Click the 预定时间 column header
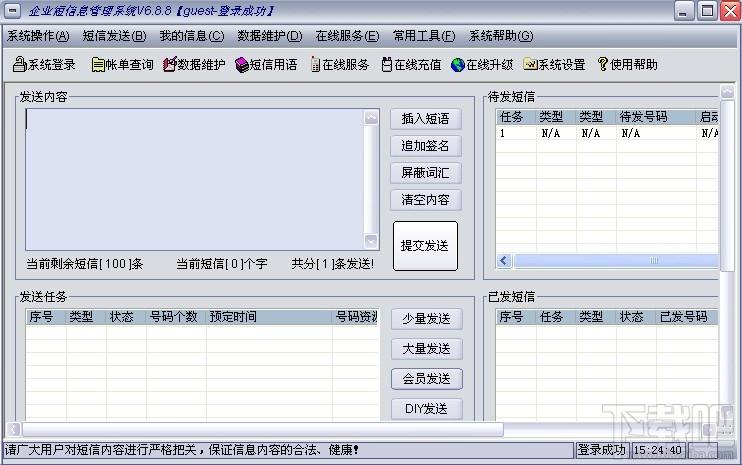This screenshot has height=465, width=742. (269, 317)
